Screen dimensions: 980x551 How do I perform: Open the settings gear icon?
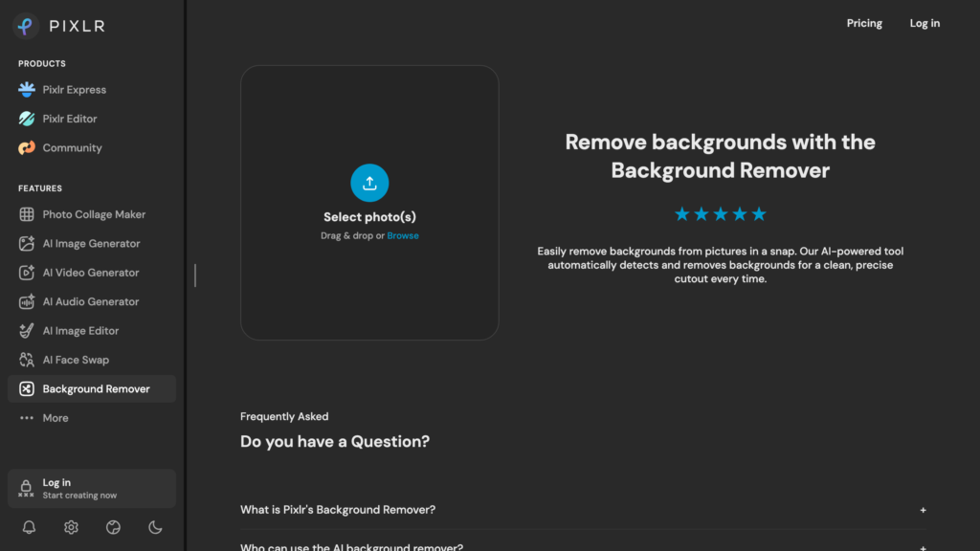point(71,527)
